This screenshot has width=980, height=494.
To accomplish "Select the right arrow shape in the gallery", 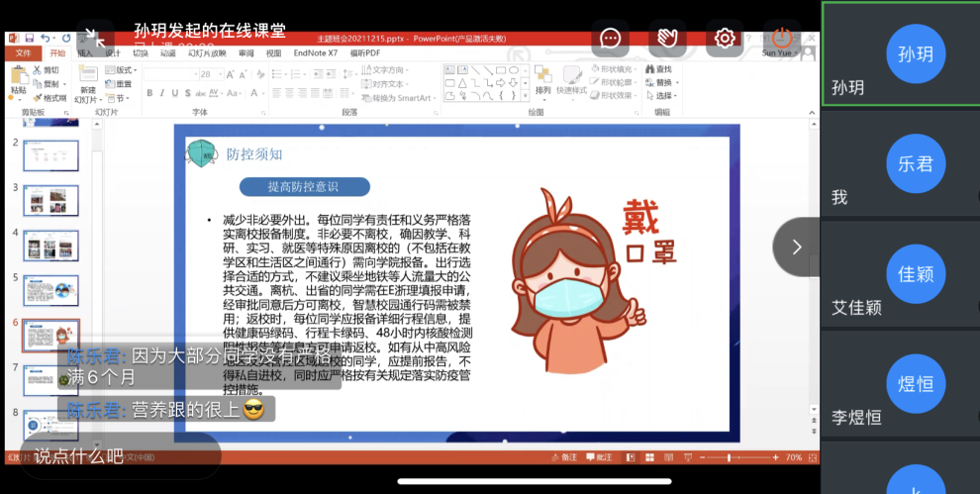I will click(501, 83).
